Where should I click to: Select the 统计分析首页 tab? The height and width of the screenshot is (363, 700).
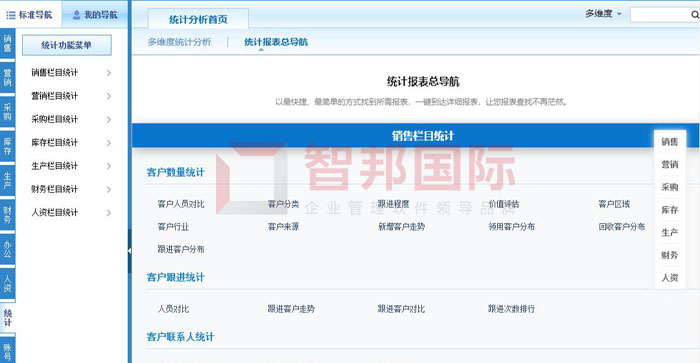click(x=198, y=19)
